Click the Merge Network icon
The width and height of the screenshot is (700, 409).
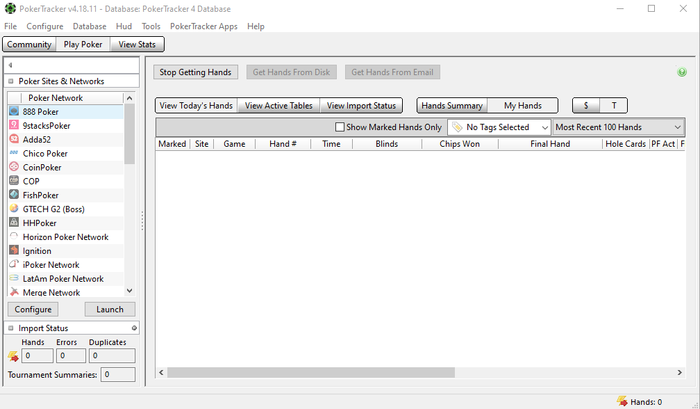tap(14, 292)
